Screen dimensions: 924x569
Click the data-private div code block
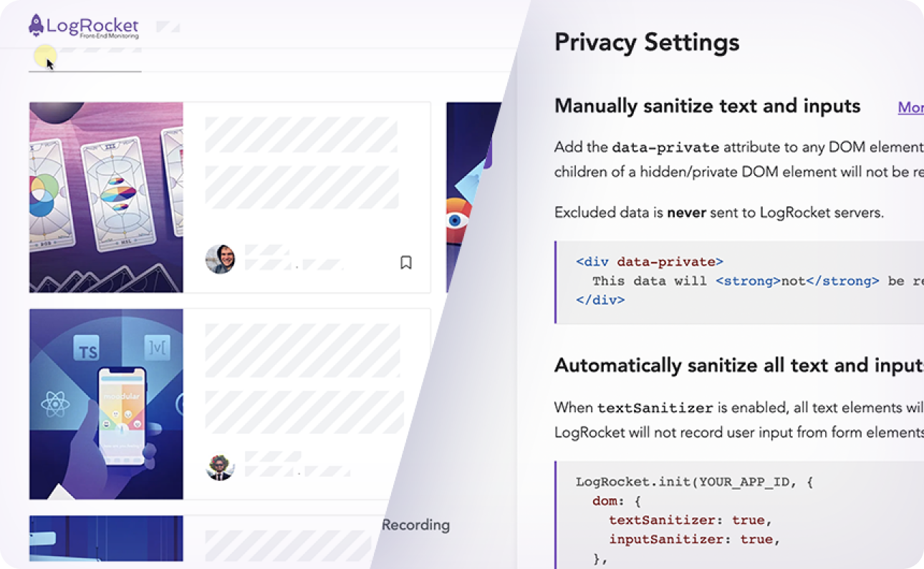(x=739, y=281)
